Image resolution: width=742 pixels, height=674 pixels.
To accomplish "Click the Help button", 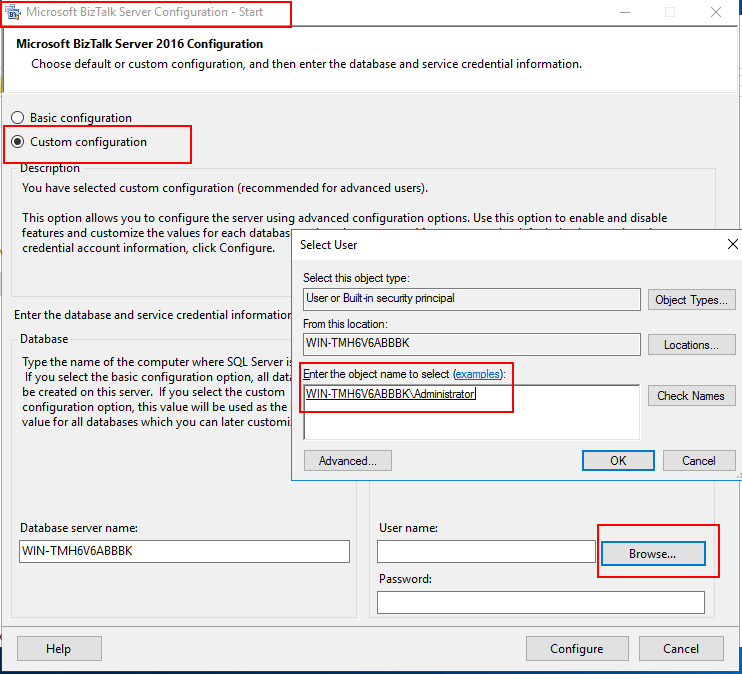I will click(x=59, y=648).
